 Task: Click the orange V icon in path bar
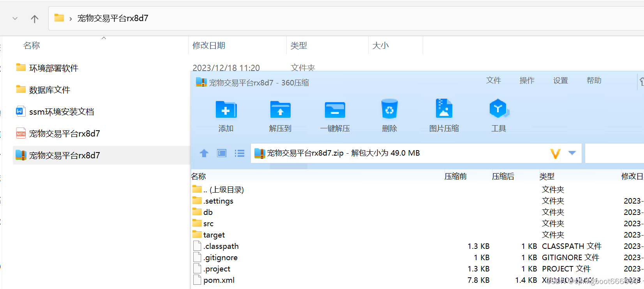coord(556,154)
